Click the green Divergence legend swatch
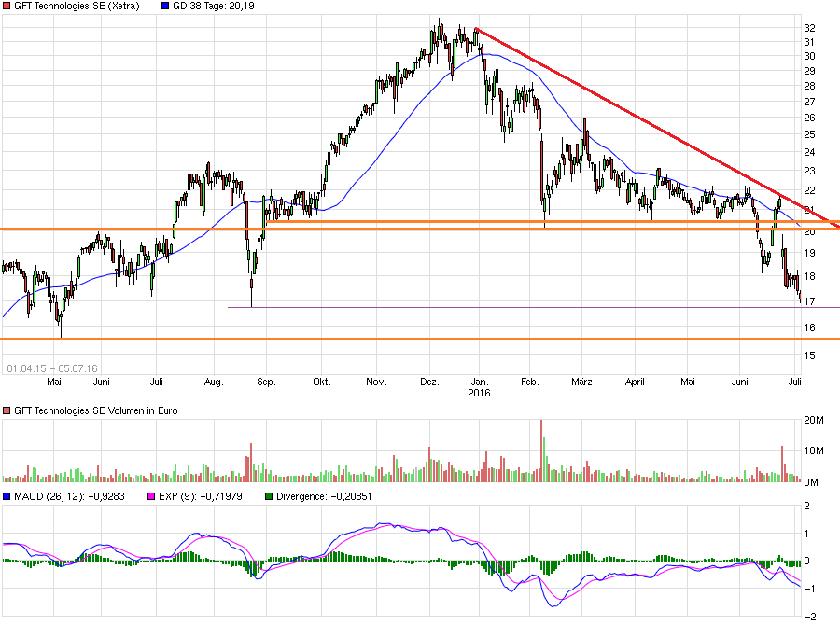 tap(269, 496)
